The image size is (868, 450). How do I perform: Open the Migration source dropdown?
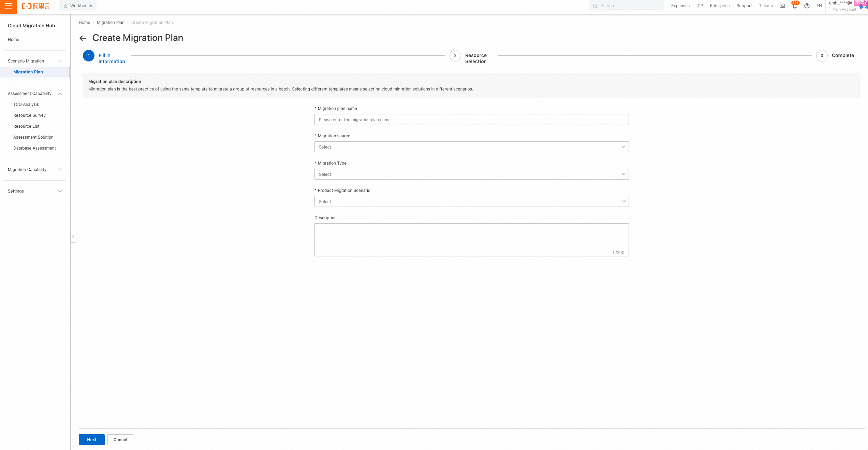click(x=471, y=147)
